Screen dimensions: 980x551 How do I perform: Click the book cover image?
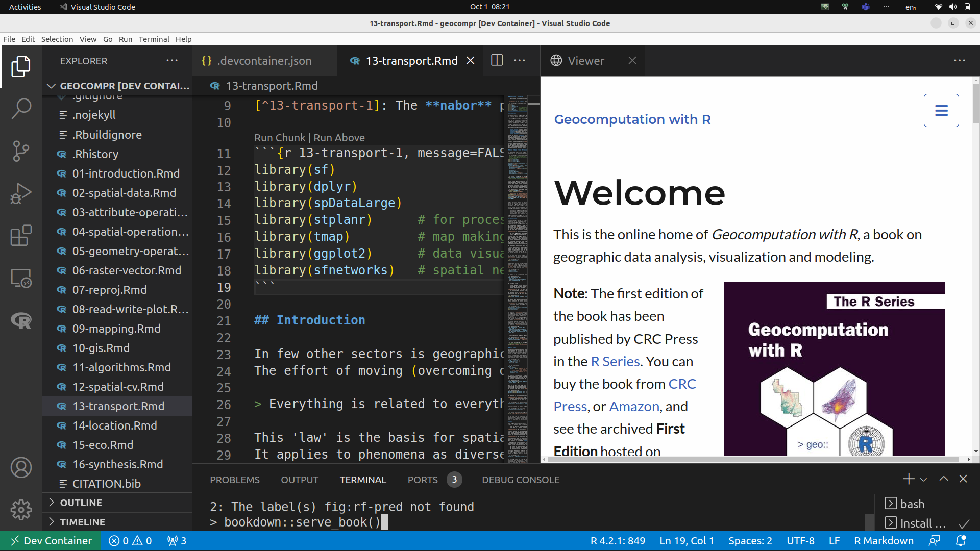tap(834, 369)
